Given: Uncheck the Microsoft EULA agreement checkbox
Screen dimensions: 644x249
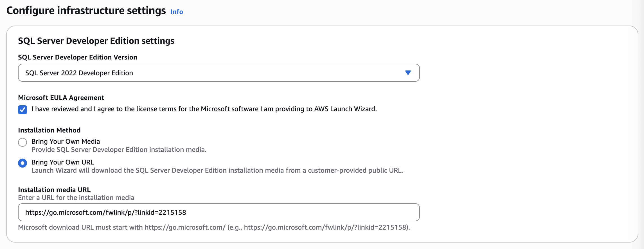Looking at the screenshot, I should [22, 109].
